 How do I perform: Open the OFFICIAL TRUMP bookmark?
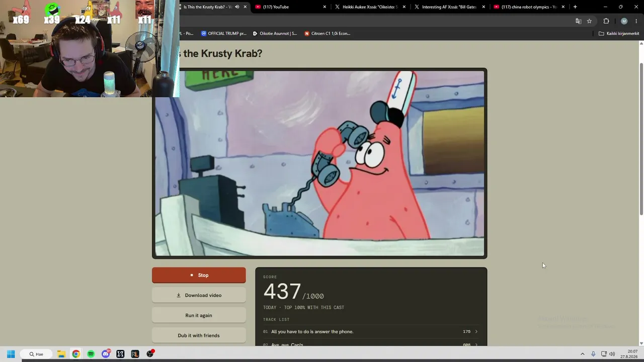coord(224,34)
